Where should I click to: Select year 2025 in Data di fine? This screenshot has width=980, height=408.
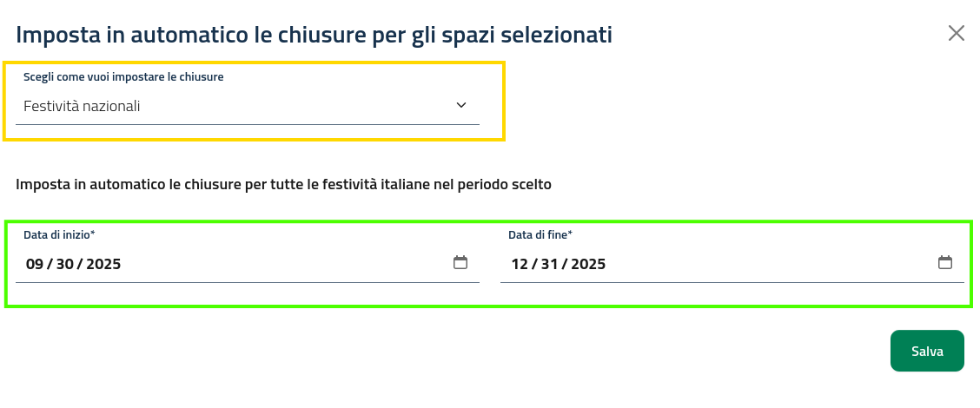588,264
